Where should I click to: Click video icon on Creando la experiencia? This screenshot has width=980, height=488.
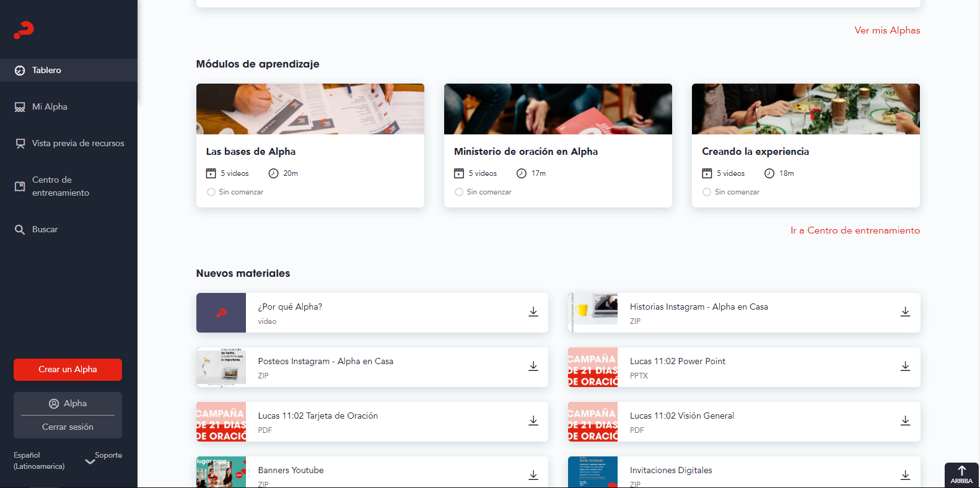[x=707, y=173]
